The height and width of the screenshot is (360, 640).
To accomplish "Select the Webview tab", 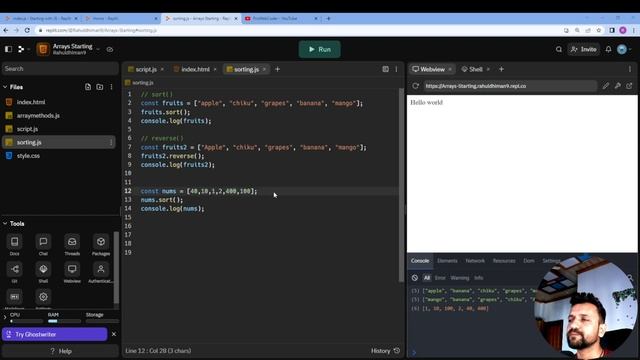I will tap(432, 69).
